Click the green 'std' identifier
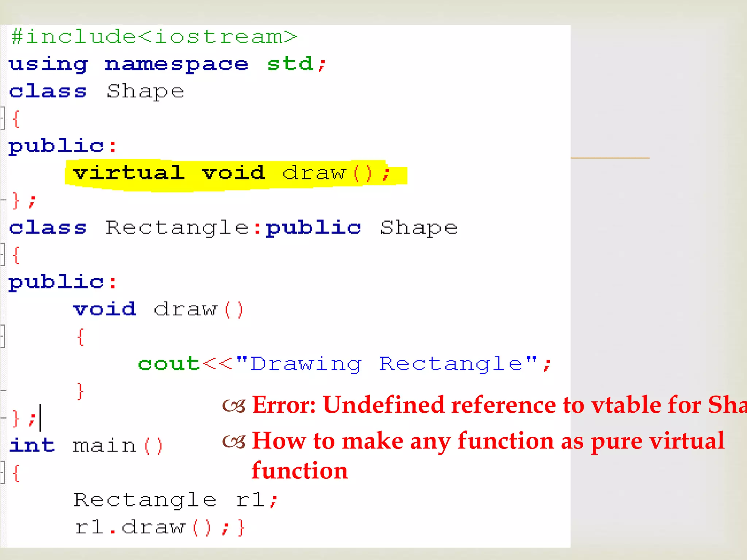Image resolution: width=747 pixels, height=560 pixels. 290,64
